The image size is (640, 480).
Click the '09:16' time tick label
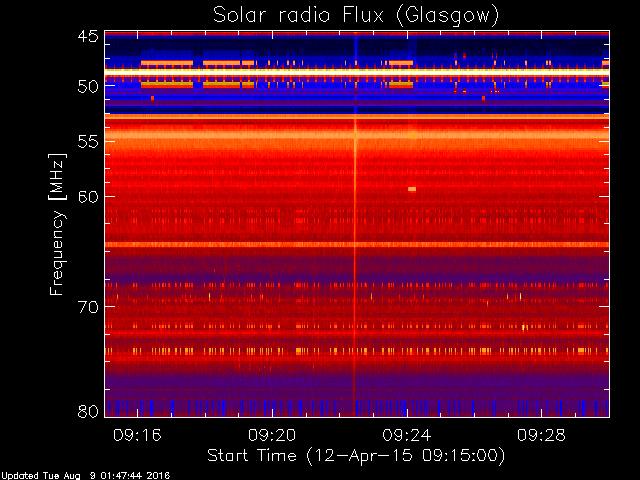click(x=137, y=435)
